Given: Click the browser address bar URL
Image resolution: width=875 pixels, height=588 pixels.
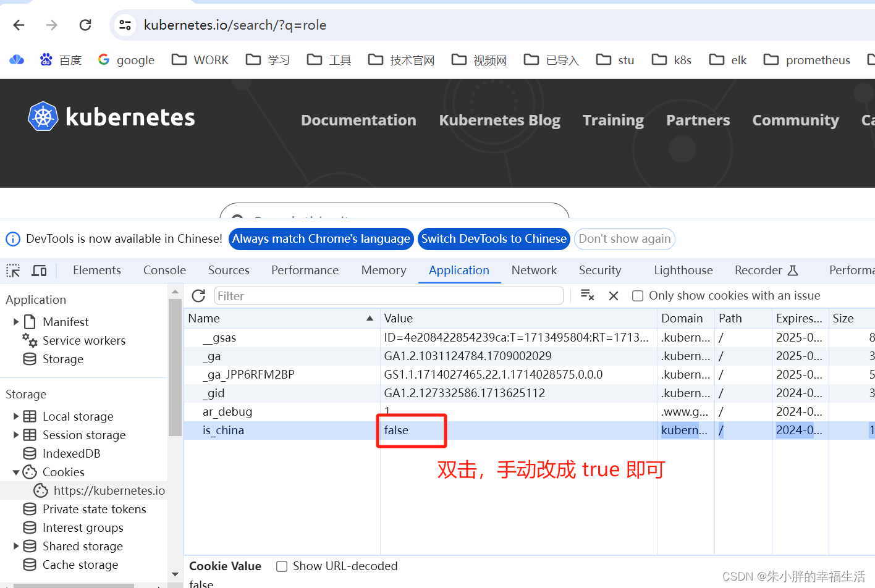Looking at the screenshot, I should tap(235, 25).
